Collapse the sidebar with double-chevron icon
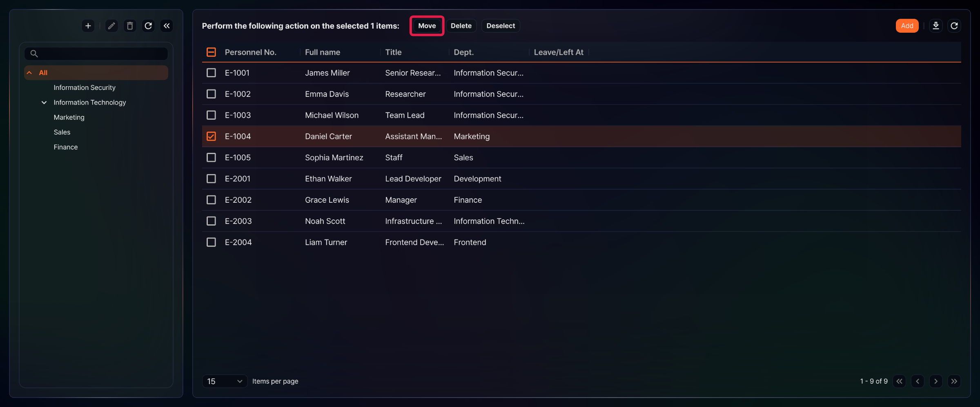 coord(167,26)
